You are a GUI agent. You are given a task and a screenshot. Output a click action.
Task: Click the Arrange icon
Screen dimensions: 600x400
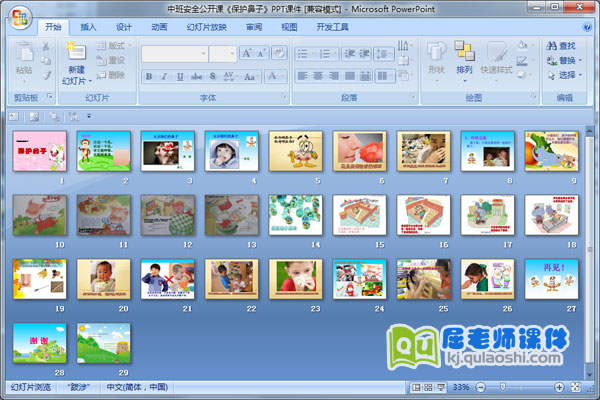(464, 51)
